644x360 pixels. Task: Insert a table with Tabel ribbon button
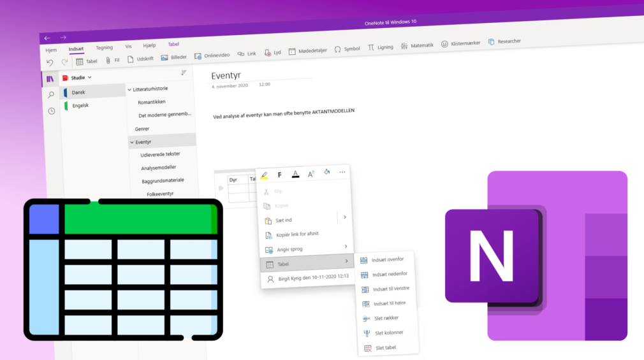[87, 61]
